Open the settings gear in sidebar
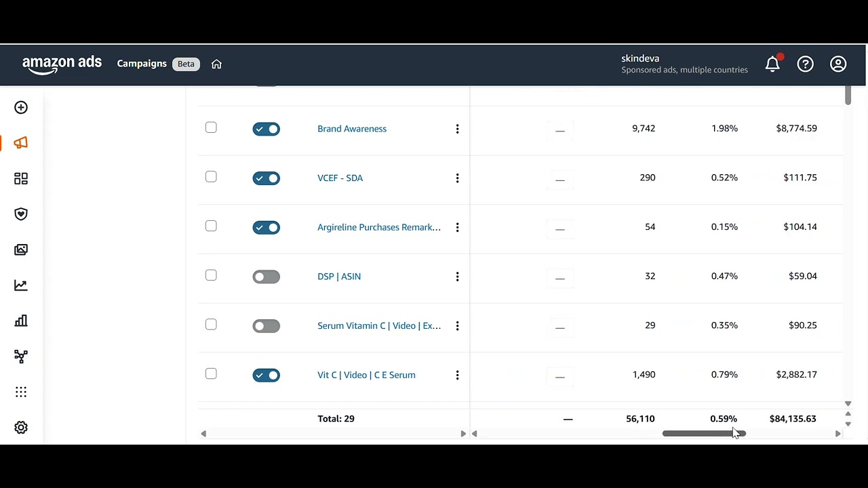 pyautogui.click(x=21, y=428)
